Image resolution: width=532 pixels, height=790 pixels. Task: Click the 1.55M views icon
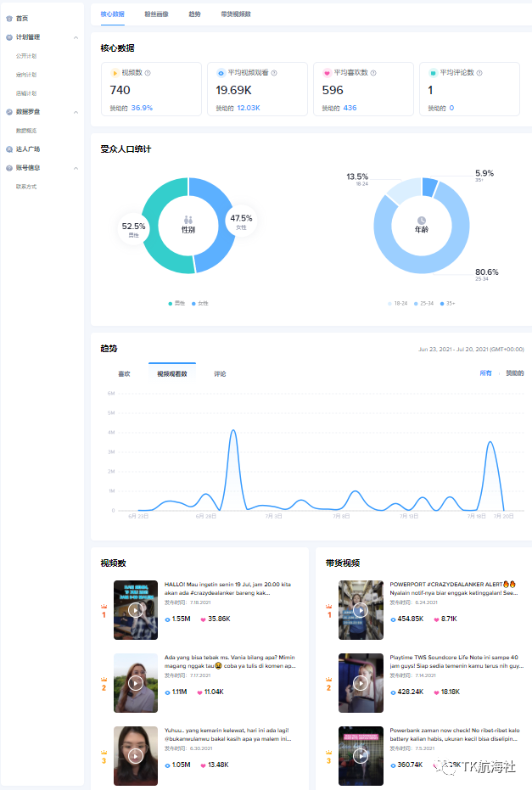167,619
